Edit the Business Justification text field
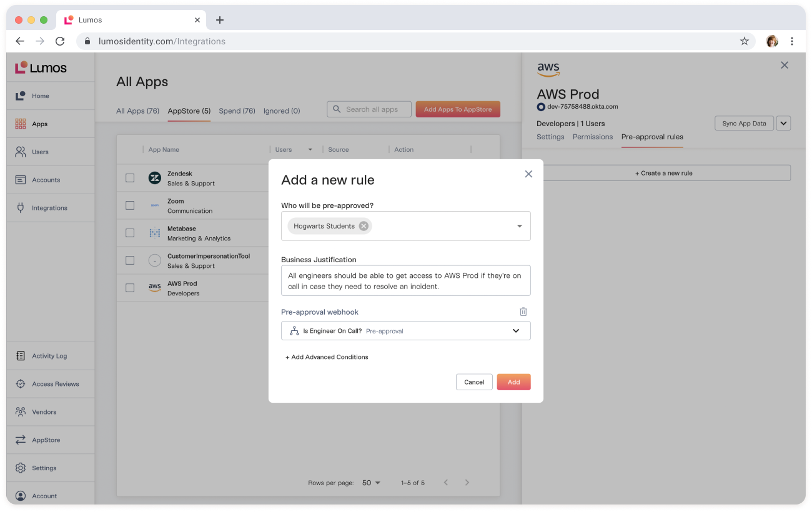The height and width of the screenshot is (512, 812). pos(406,280)
